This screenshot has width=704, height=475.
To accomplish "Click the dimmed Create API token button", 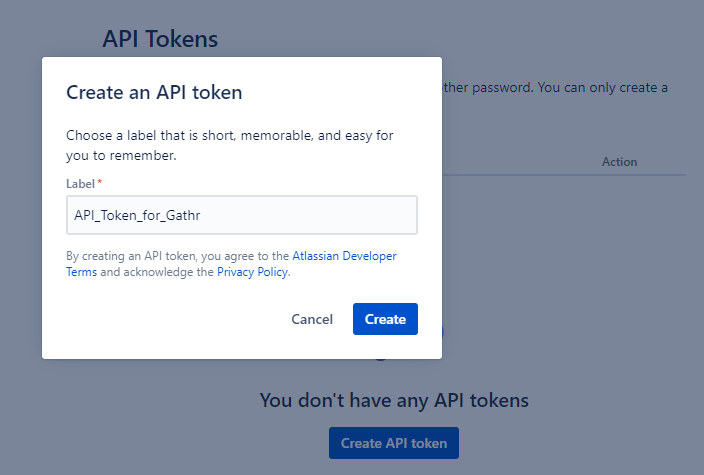I will tap(394, 443).
